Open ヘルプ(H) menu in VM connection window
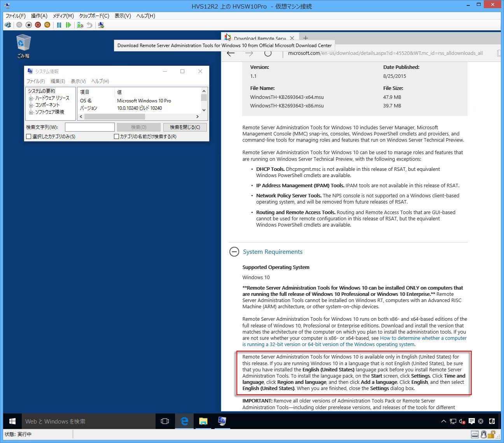Image resolution: width=504 pixels, height=443 pixels. (146, 16)
